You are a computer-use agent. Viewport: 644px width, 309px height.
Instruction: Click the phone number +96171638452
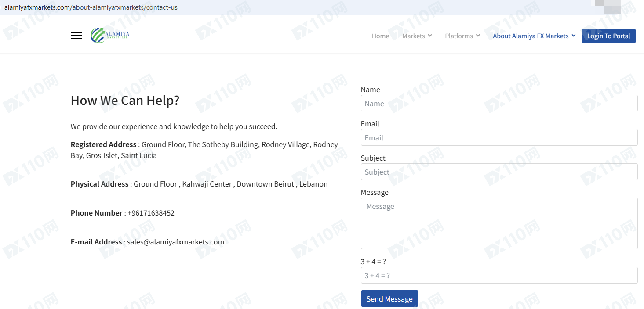pyautogui.click(x=151, y=213)
